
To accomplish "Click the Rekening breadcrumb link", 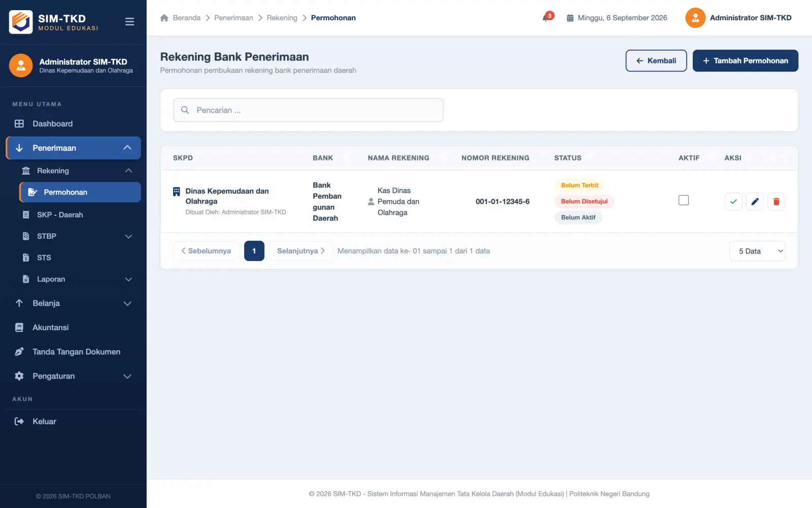I will pos(282,18).
